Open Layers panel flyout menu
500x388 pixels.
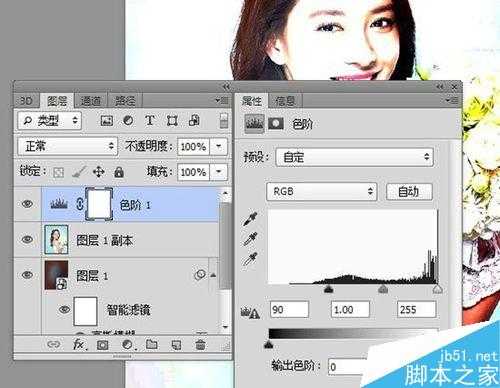[x=222, y=100]
